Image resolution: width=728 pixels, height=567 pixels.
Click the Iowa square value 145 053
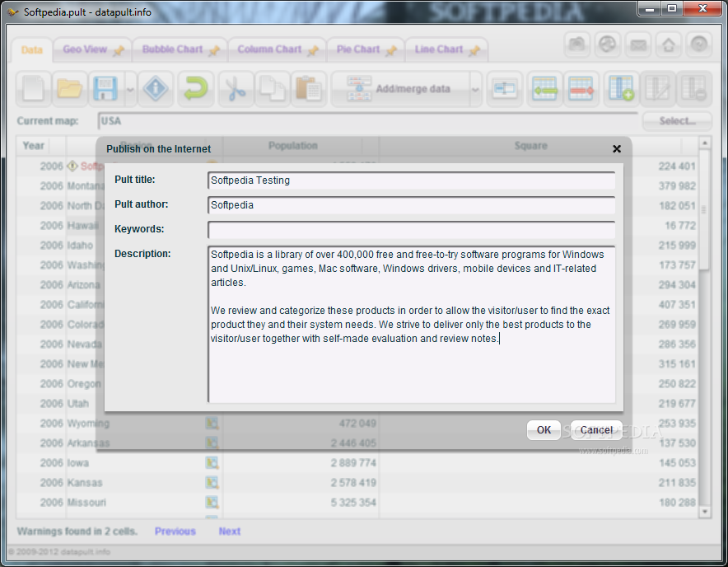(x=678, y=463)
